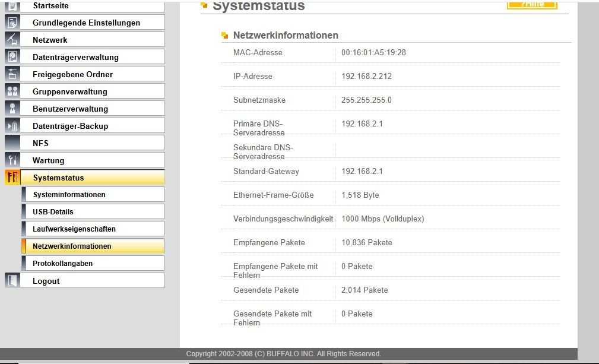The image size is (599, 364).
Task: Click the Netzwerk sidebar icon
Action: [x=12, y=40]
